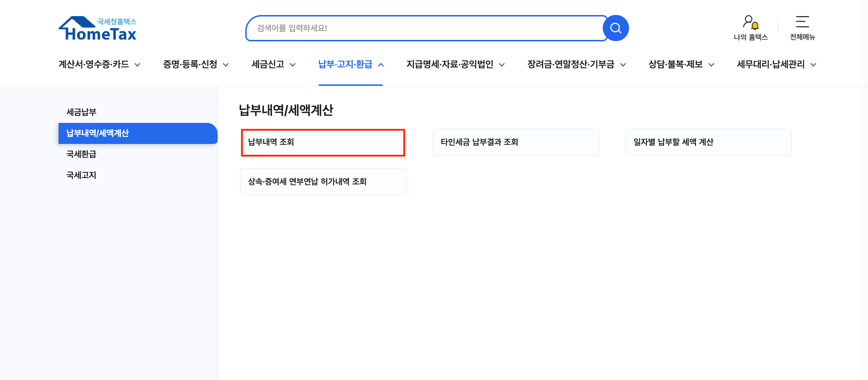This screenshot has height=380, width=868.
Task: Focus the 검색어를 입력하세요 search field
Action: [x=426, y=28]
